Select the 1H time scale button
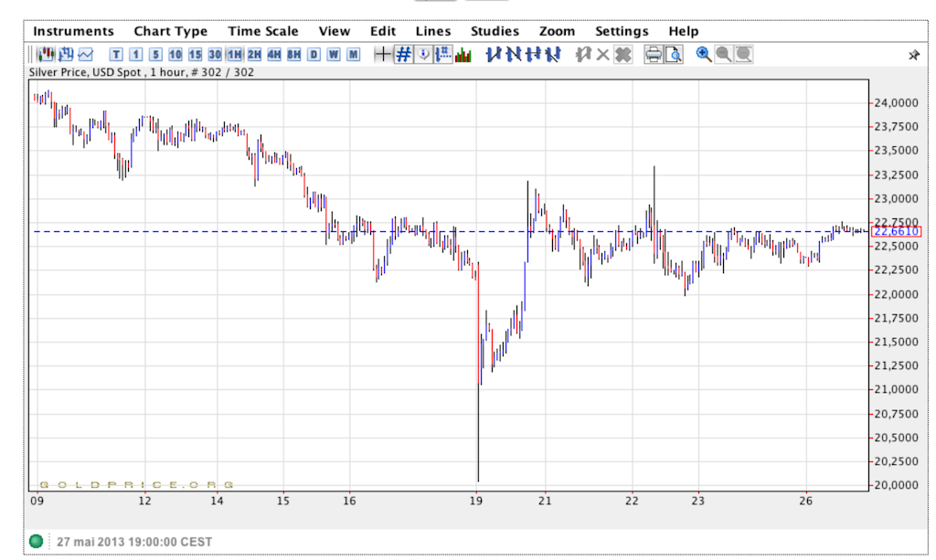The height and width of the screenshot is (560, 936). (235, 55)
